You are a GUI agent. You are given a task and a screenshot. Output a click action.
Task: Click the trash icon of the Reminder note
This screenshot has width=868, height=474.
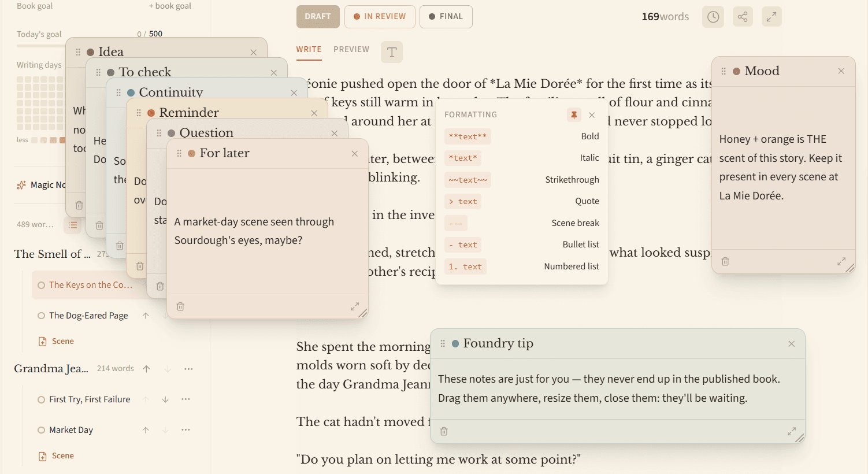pyautogui.click(x=140, y=266)
